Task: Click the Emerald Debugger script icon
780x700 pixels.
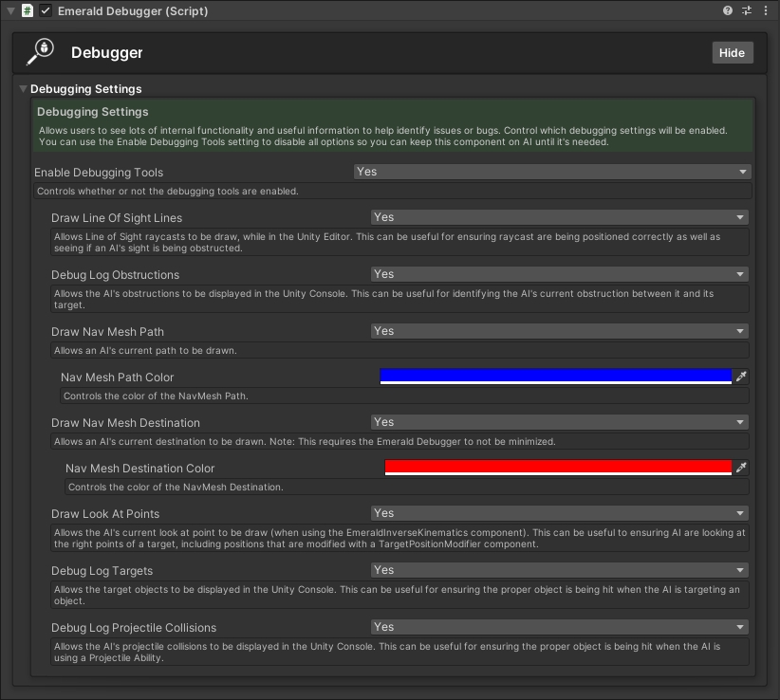Action: [28, 10]
